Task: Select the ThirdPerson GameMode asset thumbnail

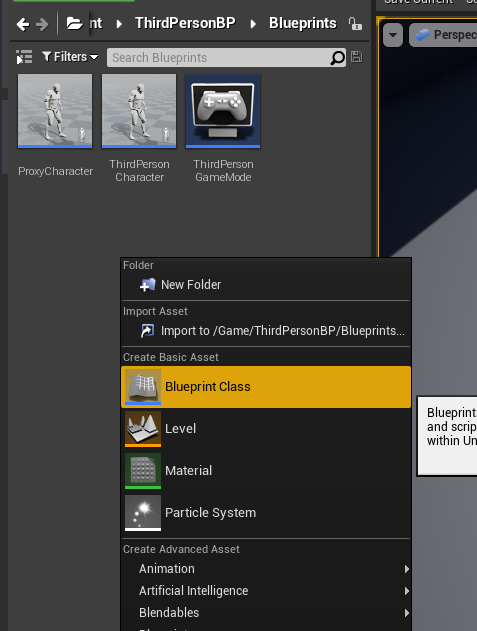Action: (223, 111)
